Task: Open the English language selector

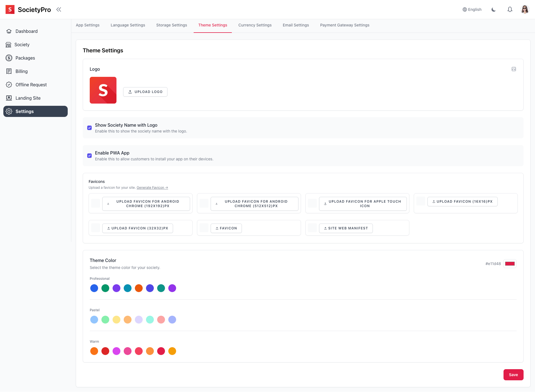Action: click(x=472, y=9)
